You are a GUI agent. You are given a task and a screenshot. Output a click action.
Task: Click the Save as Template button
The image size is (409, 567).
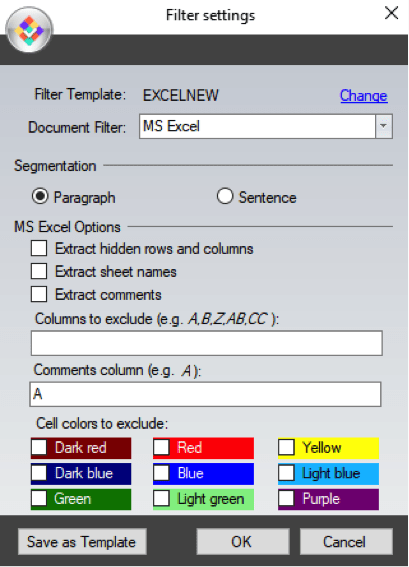tap(82, 542)
